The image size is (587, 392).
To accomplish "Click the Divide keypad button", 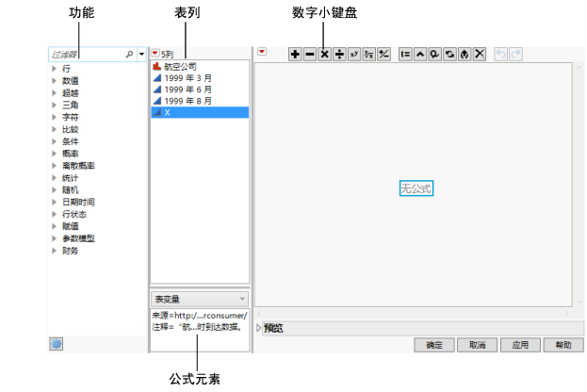I will pos(339,55).
